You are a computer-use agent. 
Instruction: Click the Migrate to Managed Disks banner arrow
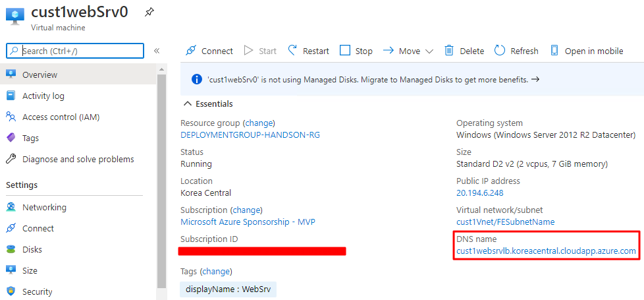[535, 79]
